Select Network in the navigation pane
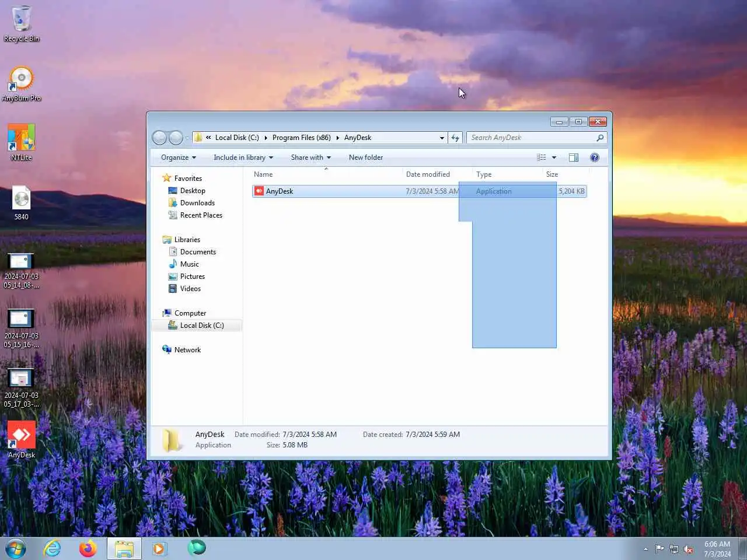The width and height of the screenshot is (747, 560). pyautogui.click(x=187, y=350)
